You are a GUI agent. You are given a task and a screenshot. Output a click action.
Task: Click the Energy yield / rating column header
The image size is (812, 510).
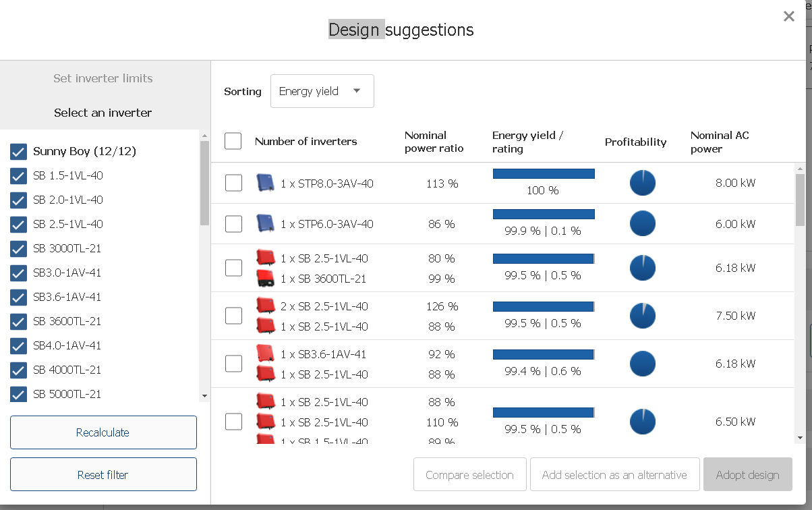(x=527, y=142)
